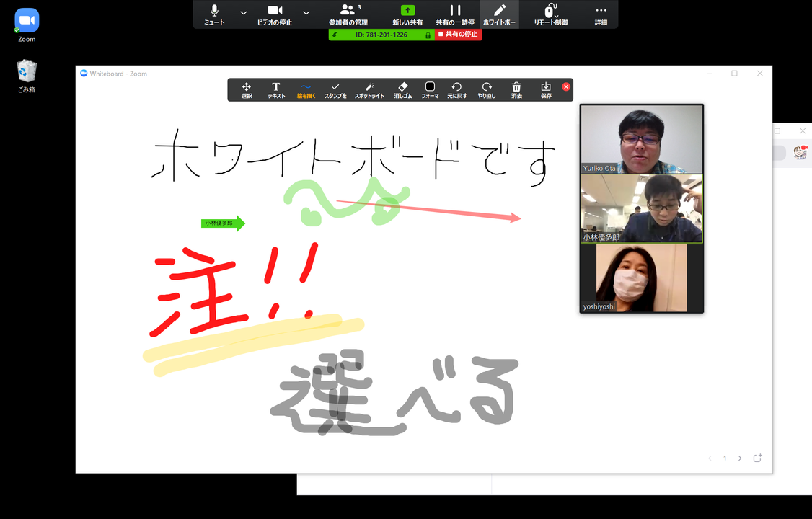This screenshot has height=519, width=812.
Task: Select the スポットライト spotlight tool
Action: 369,90
